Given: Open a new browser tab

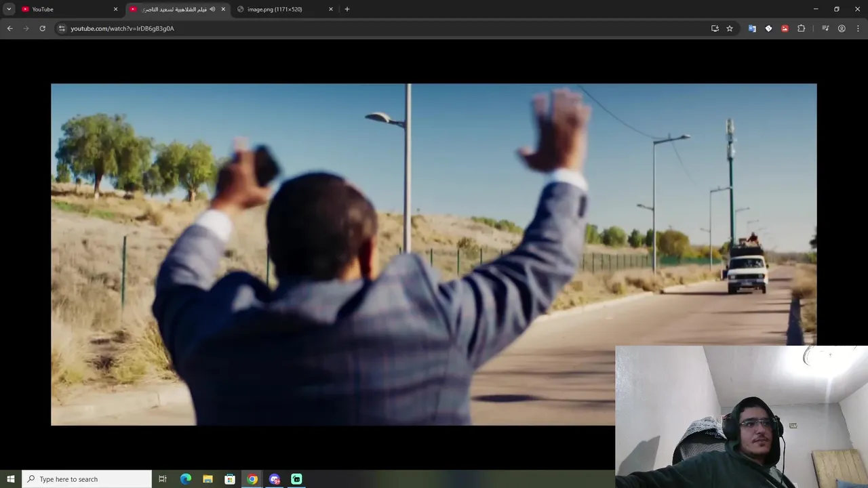Looking at the screenshot, I should [347, 9].
